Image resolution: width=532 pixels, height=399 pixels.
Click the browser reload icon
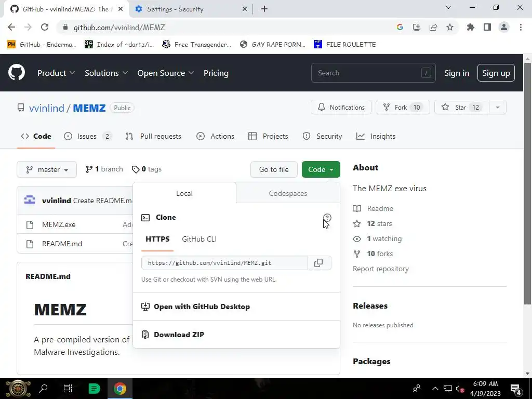pos(45,28)
